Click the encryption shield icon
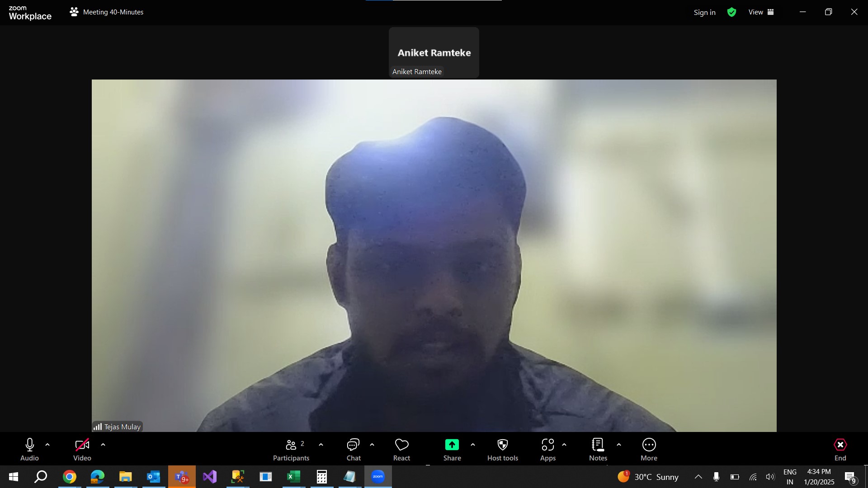868x488 pixels. click(x=731, y=12)
